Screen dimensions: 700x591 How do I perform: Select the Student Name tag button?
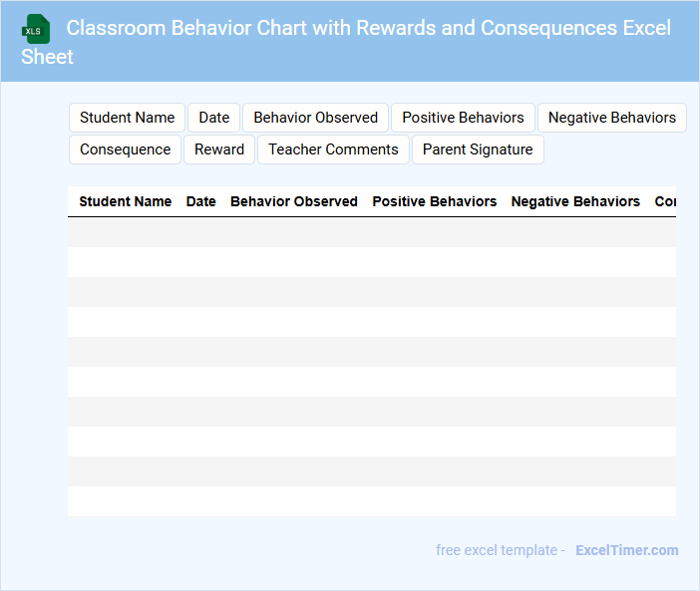pyautogui.click(x=127, y=118)
